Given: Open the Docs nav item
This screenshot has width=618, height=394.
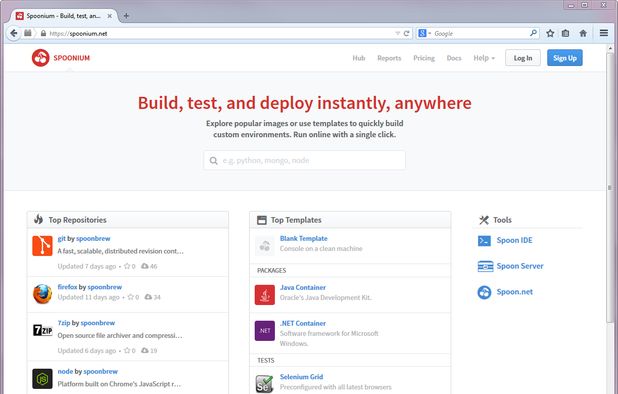Looking at the screenshot, I should (x=454, y=58).
